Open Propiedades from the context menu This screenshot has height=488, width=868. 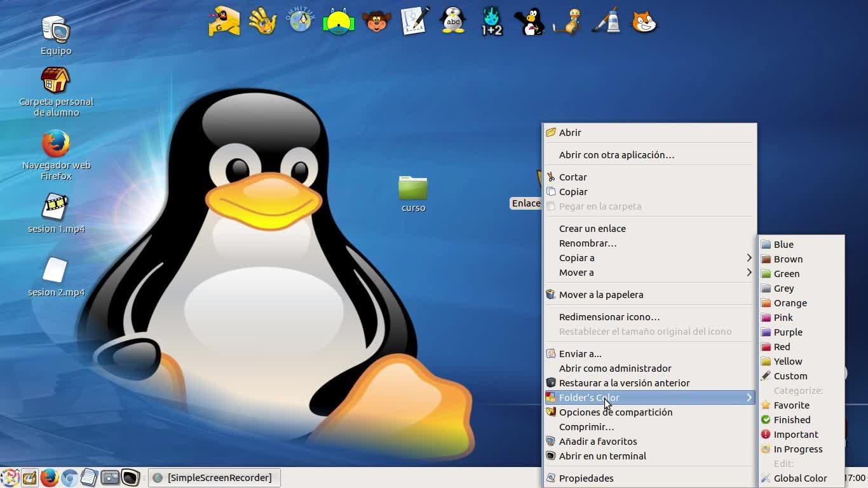[x=649, y=478]
